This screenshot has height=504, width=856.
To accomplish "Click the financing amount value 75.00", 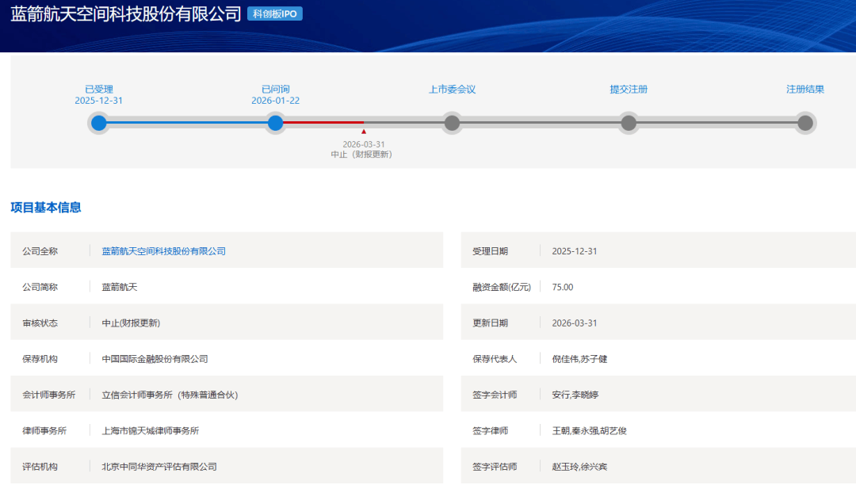I will (562, 287).
